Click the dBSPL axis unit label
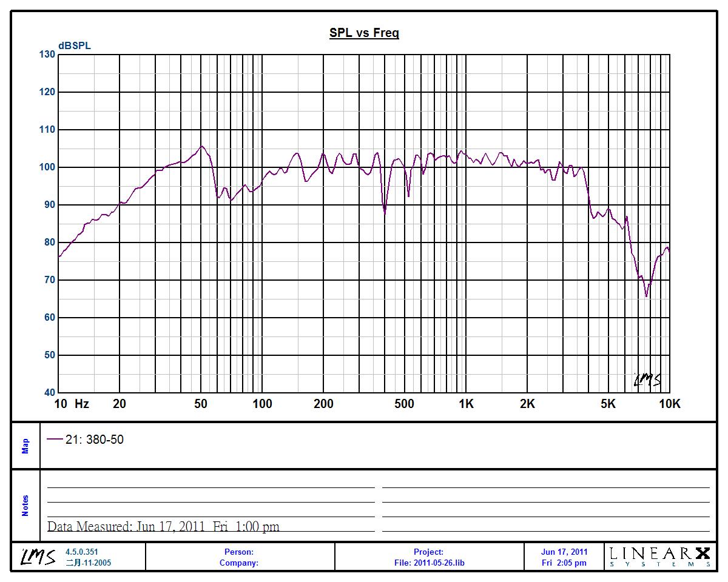 click(75, 45)
